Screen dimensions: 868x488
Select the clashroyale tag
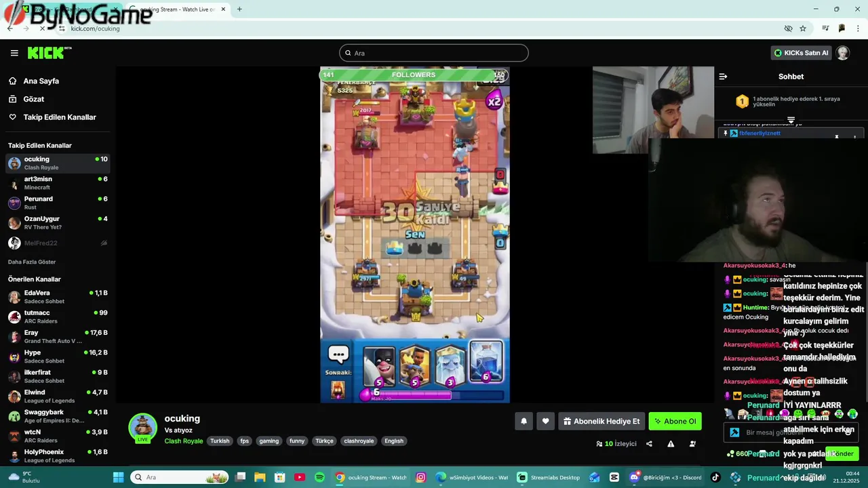click(x=359, y=441)
